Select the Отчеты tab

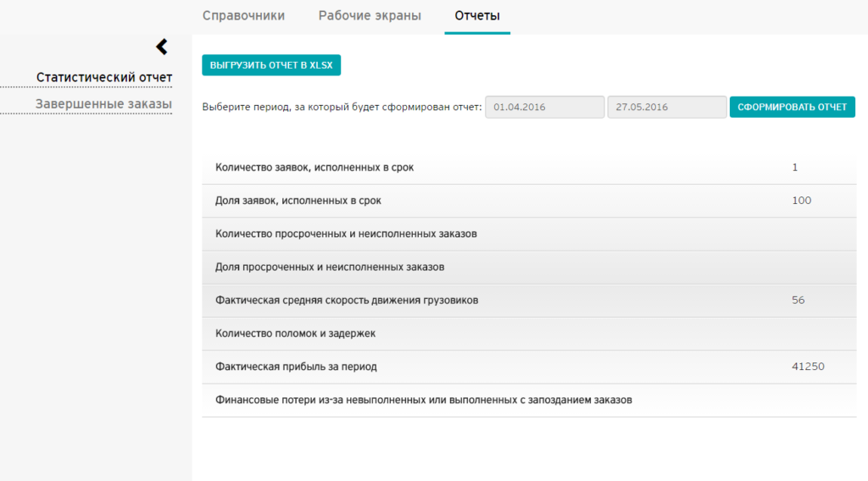pos(477,15)
